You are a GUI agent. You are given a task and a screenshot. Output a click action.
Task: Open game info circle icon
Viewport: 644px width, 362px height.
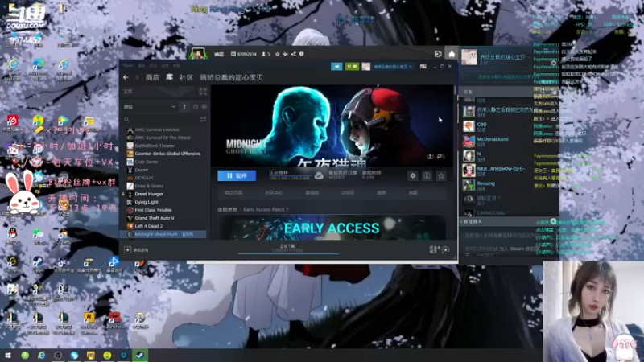(427, 175)
